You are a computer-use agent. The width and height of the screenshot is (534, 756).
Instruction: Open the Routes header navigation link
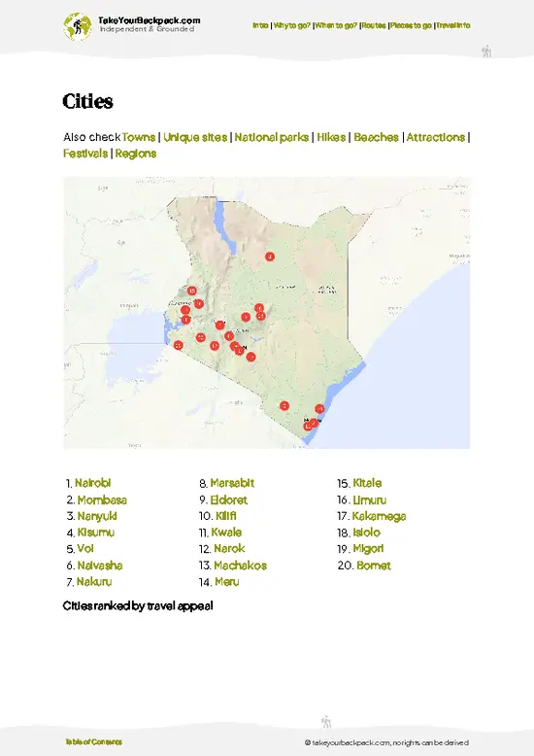click(374, 25)
